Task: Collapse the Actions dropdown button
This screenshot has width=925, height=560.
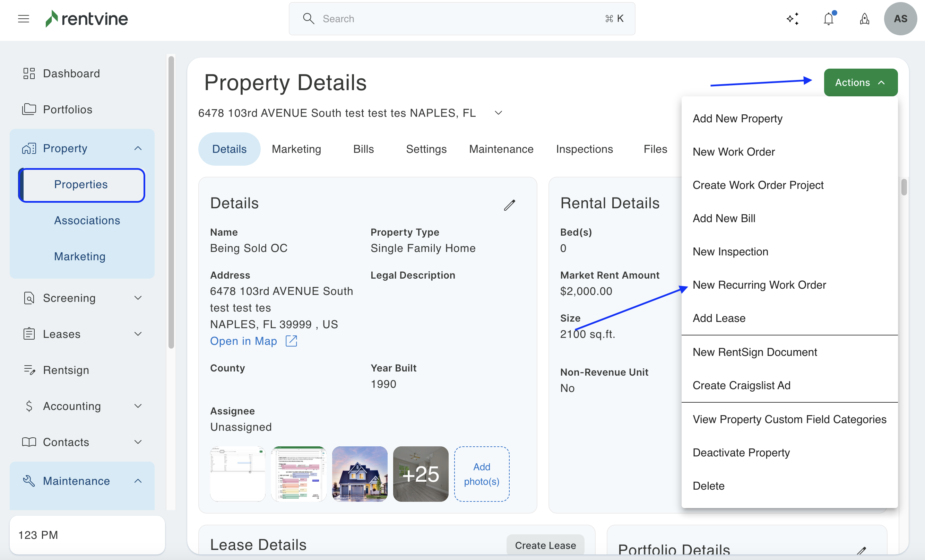Action: 860,82
